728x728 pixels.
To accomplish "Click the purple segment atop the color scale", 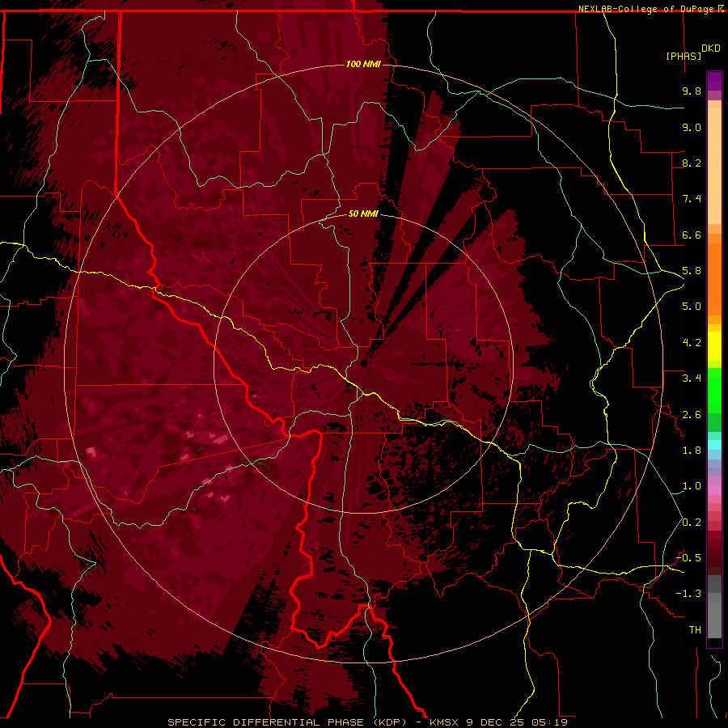I will [714, 81].
